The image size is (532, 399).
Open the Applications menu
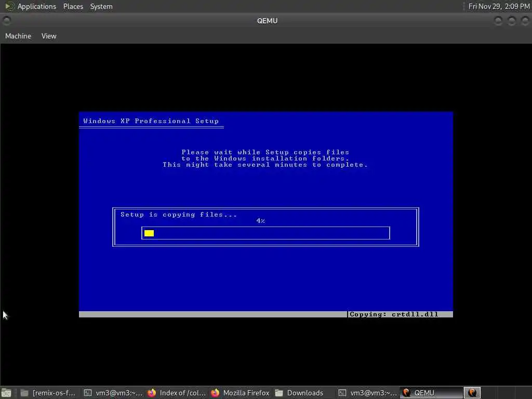37,6
